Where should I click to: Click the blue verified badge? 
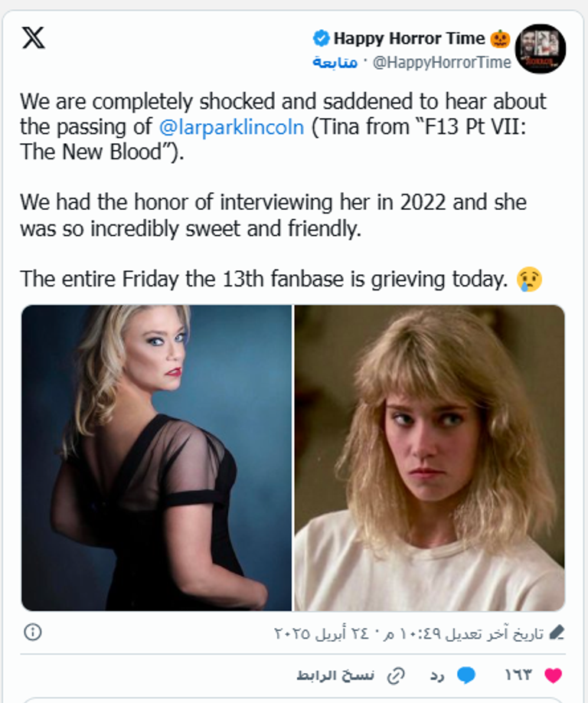(x=322, y=38)
